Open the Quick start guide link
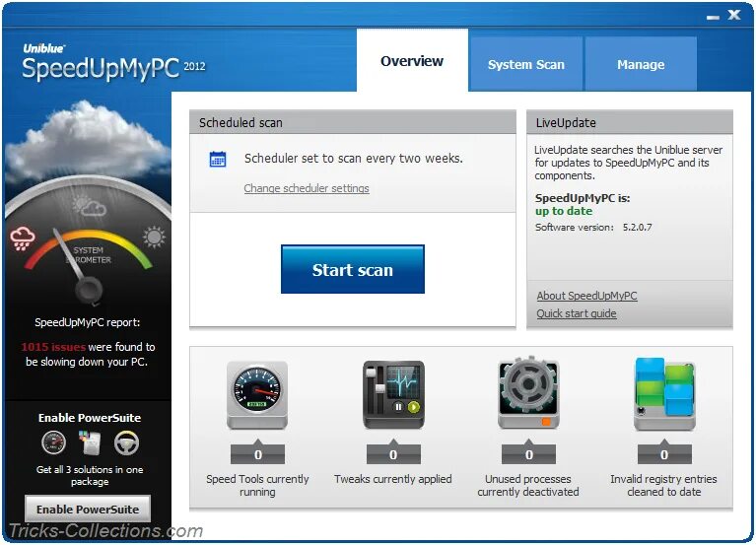 pyautogui.click(x=577, y=313)
